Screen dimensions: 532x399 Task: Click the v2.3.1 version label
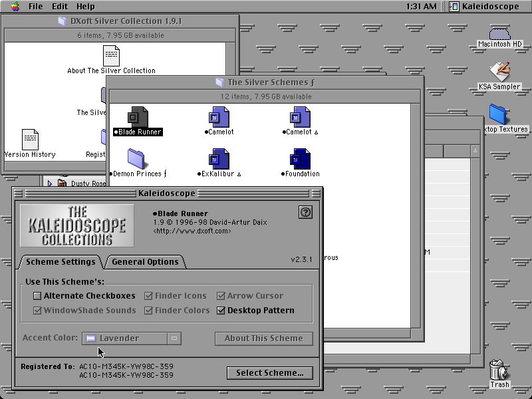pos(301,259)
